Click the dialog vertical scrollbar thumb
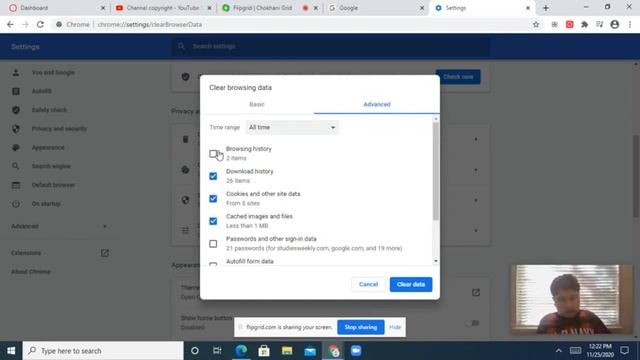640x360 pixels. point(436,171)
